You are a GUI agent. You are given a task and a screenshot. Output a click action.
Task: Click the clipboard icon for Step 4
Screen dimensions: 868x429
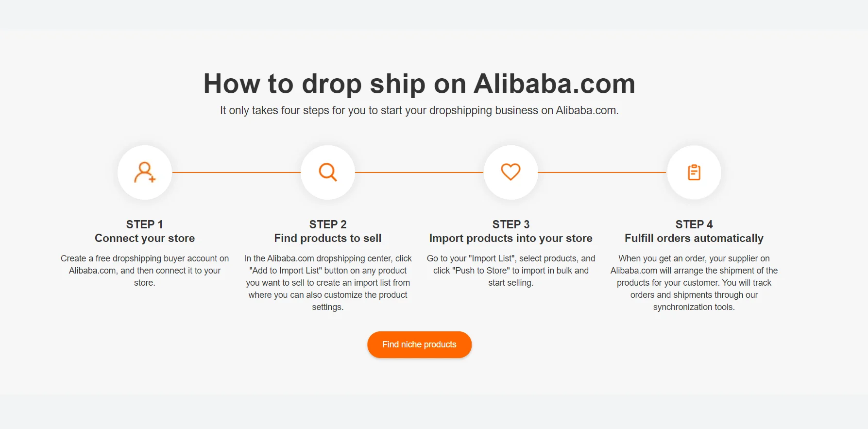[694, 172]
